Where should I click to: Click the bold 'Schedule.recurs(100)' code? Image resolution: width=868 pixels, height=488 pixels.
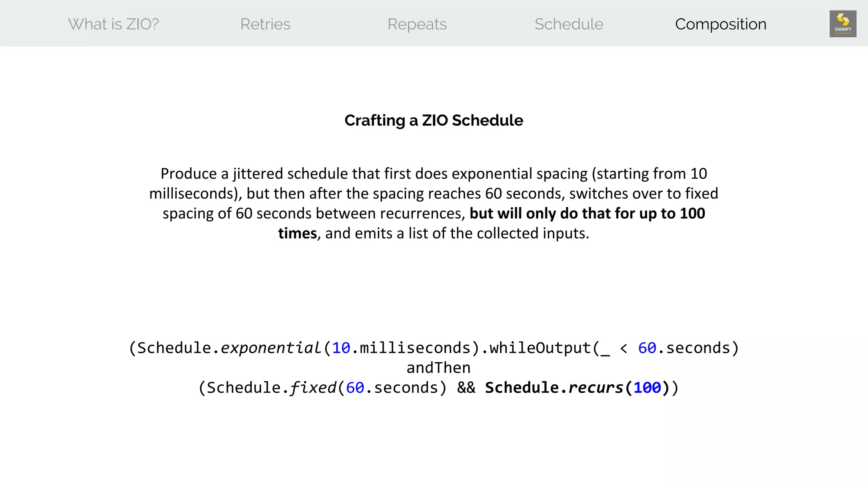(x=577, y=388)
